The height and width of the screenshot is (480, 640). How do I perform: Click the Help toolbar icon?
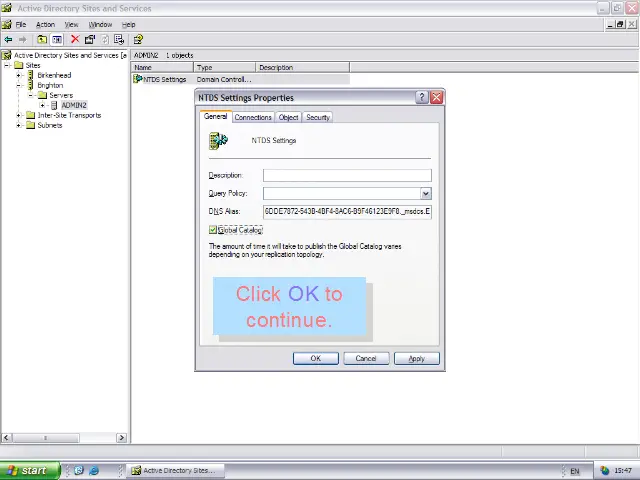[x=138, y=40]
